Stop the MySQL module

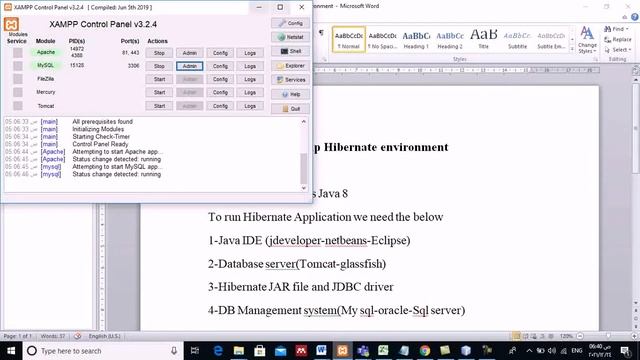click(x=159, y=66)
